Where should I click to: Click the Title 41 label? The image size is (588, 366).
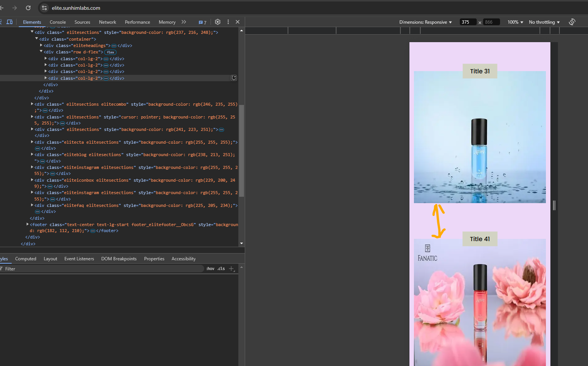coord(480,239)
